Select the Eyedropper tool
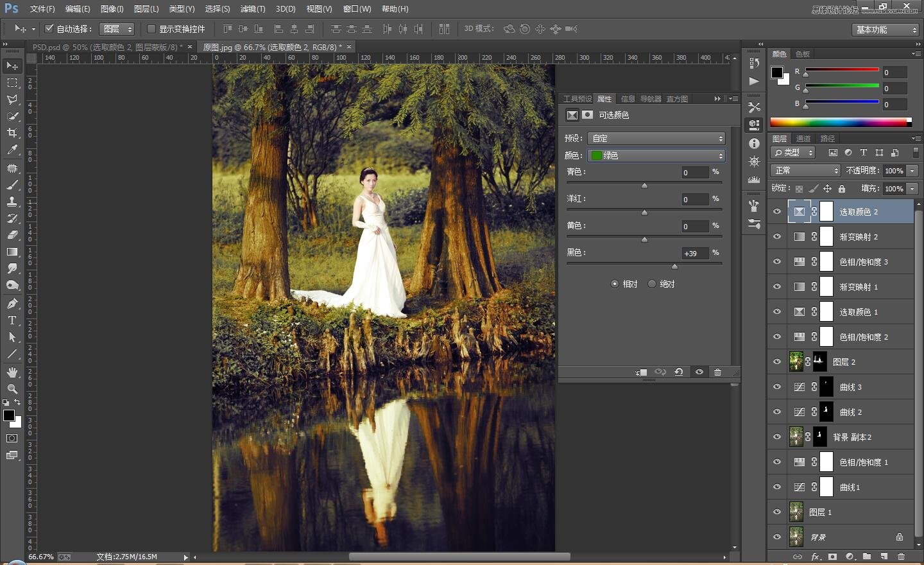Screen dimensions: 924x565 click(12, 150)
